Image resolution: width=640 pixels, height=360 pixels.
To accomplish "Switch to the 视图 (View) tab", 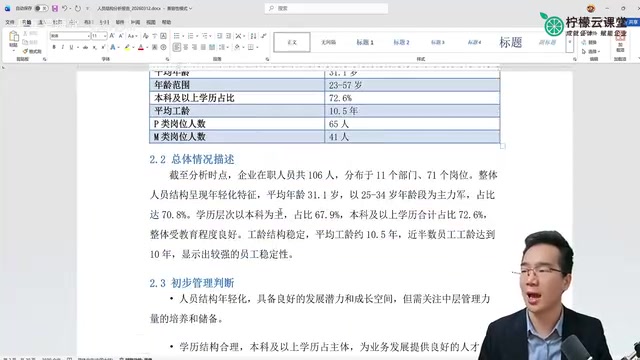I will click(x=151, y=22).
